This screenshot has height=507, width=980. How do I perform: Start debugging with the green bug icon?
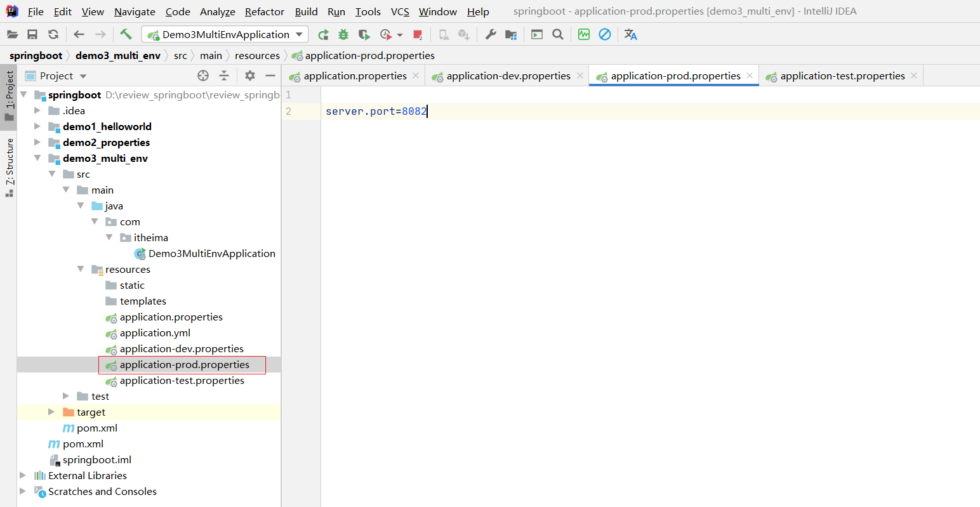pos(343,34)
